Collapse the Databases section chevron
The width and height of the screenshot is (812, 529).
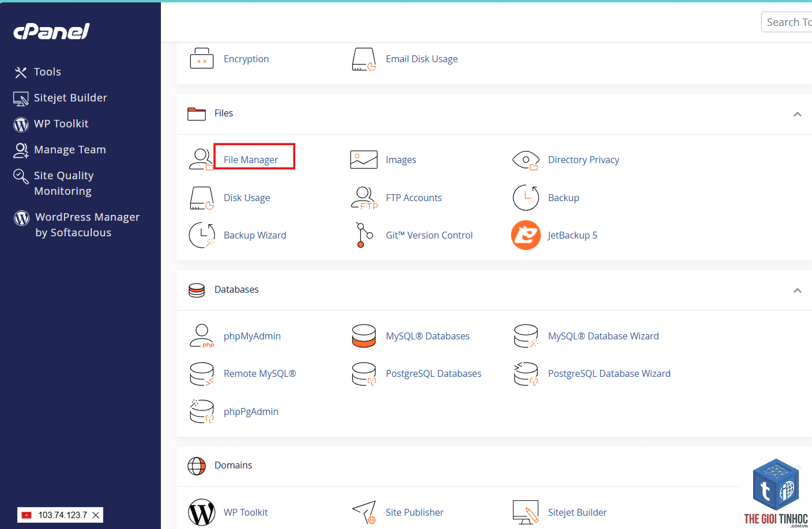[798, 290]
